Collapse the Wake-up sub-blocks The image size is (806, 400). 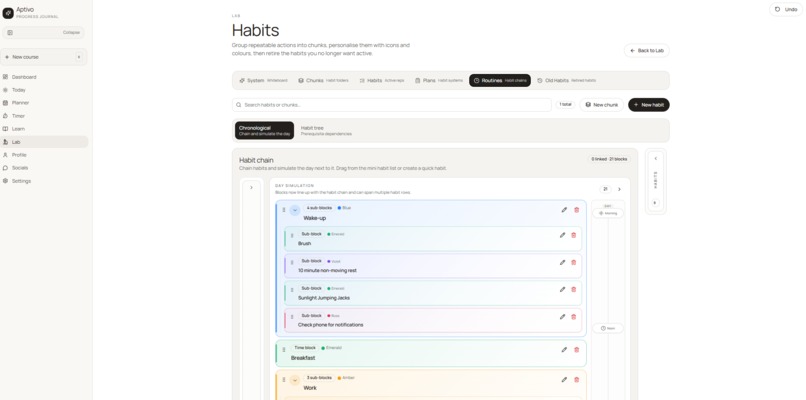tap(295, 210)
